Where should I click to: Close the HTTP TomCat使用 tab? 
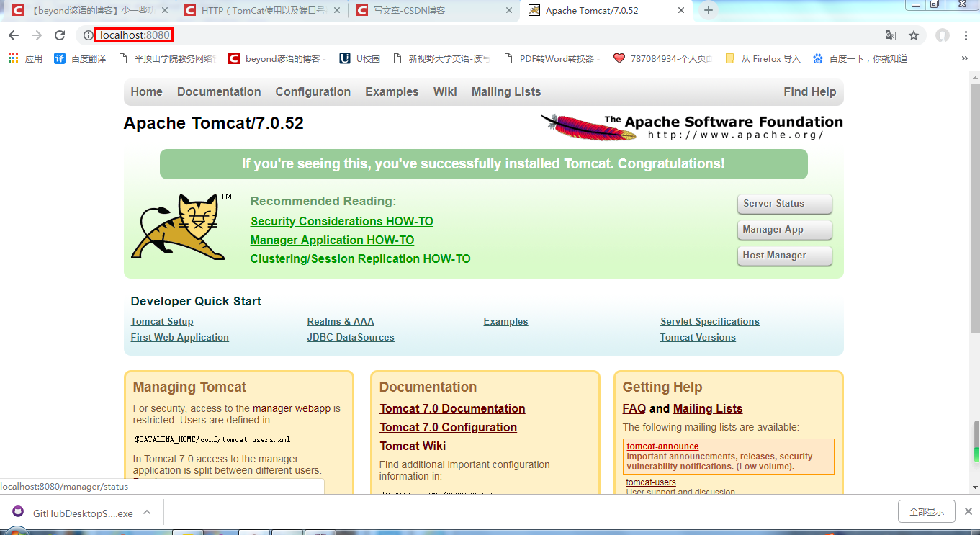point(338,11)
